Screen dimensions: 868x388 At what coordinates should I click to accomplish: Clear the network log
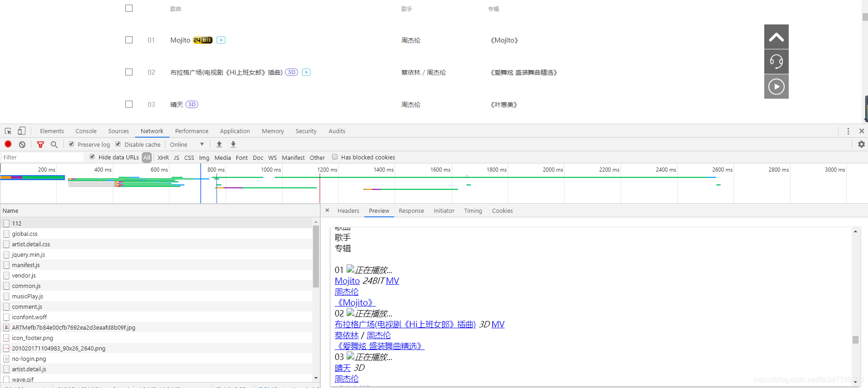point(22,144)
